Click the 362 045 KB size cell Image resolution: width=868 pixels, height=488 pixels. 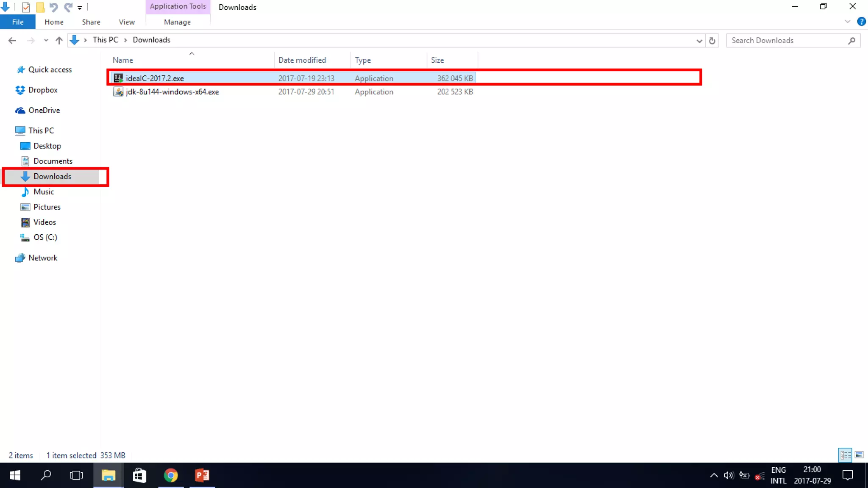pyautogui.click(x=455, y=78)
